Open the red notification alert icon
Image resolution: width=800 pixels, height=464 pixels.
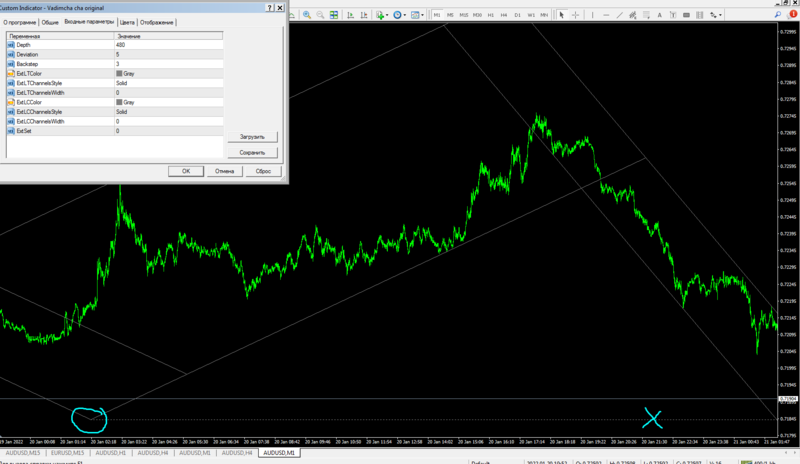click(793, 14)
